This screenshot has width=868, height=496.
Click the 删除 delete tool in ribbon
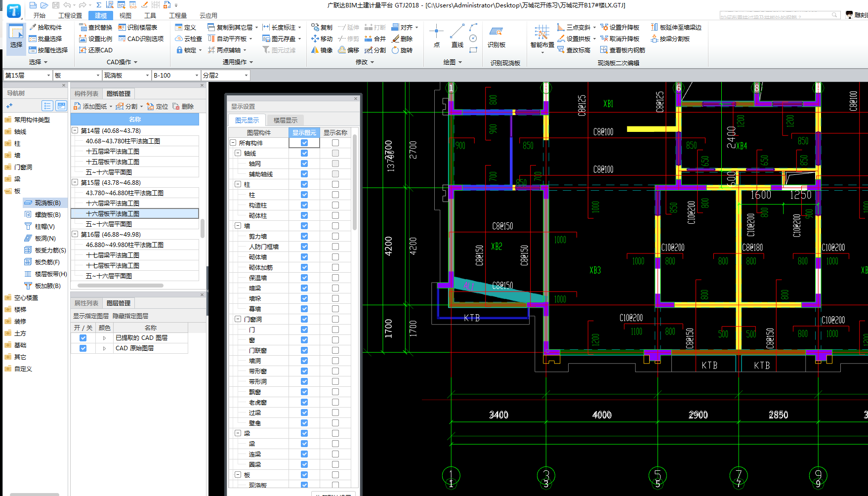[x=402, y=39]
